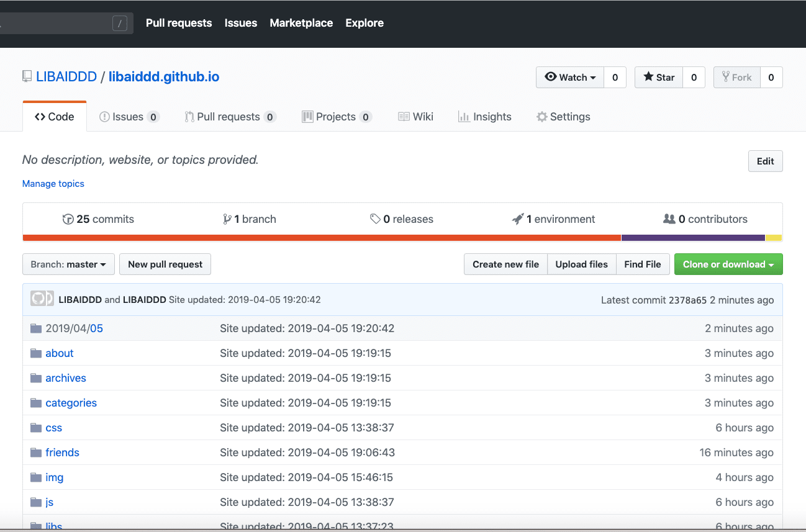Open the Wiki tab
This screenshot has height=532, width=806.
(416, 117)
